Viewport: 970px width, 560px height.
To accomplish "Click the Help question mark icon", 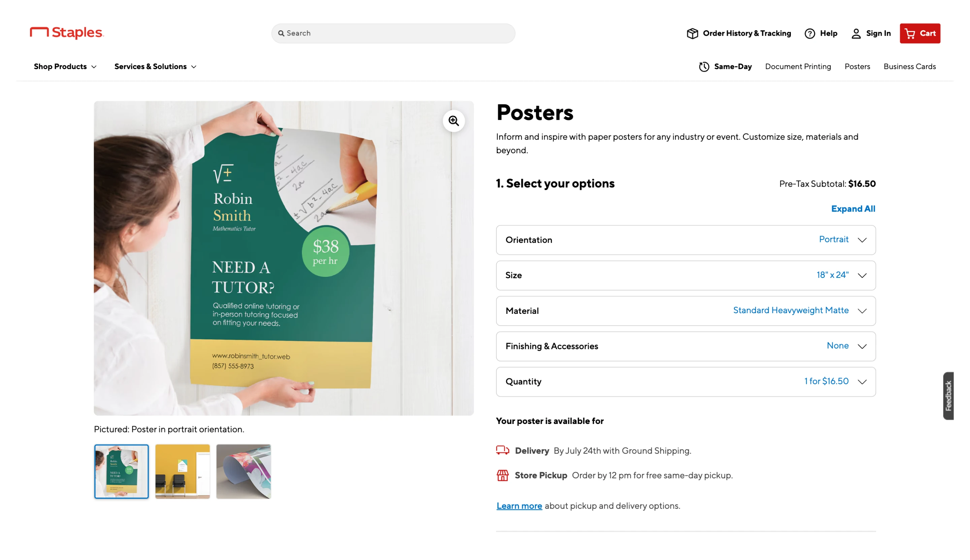I will (x=810, y=33).
